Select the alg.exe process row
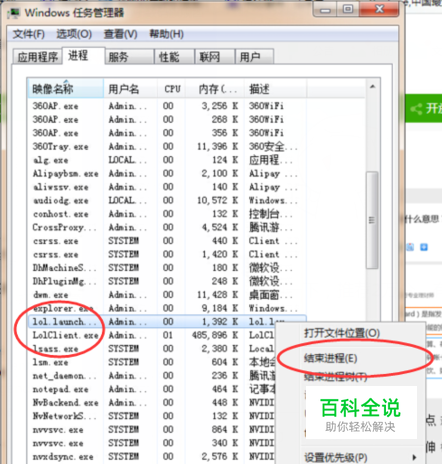This screenshot has width=442, height=464. click(x=167, y=160)
